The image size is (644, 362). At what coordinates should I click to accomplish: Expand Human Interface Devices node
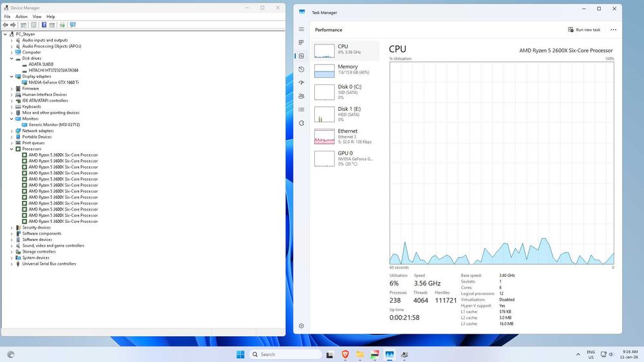point(12,95)
